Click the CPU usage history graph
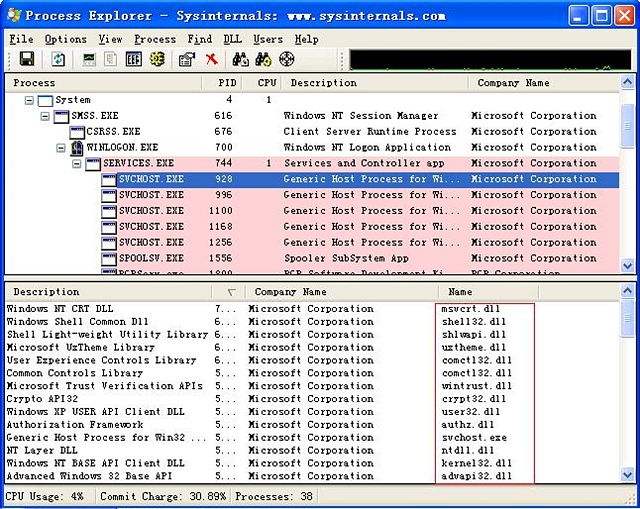 pos(490,60)
